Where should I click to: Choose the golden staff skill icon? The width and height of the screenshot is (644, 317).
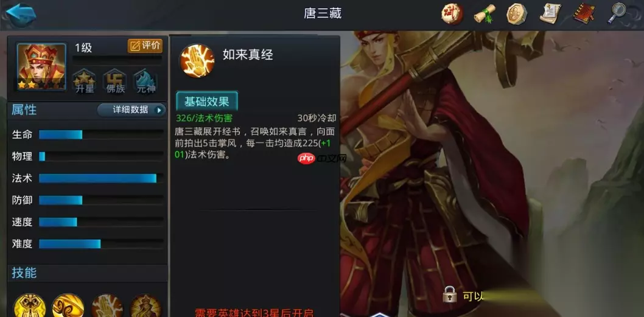[29, 306]
